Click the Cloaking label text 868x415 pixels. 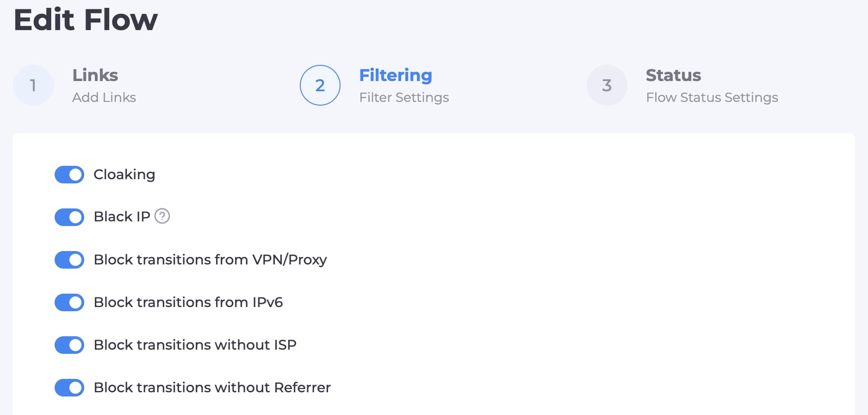click(124, 175)
